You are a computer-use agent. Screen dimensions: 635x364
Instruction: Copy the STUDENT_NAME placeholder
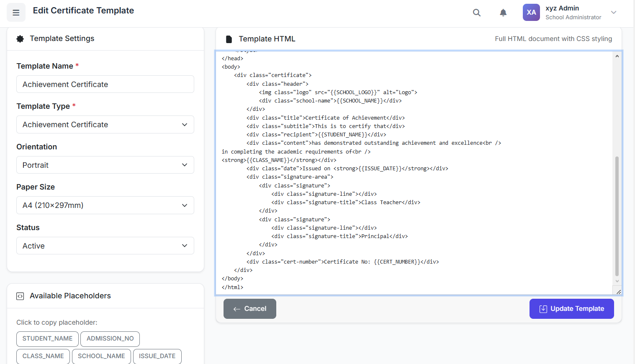pyautogui.click(x=47, y=338)
